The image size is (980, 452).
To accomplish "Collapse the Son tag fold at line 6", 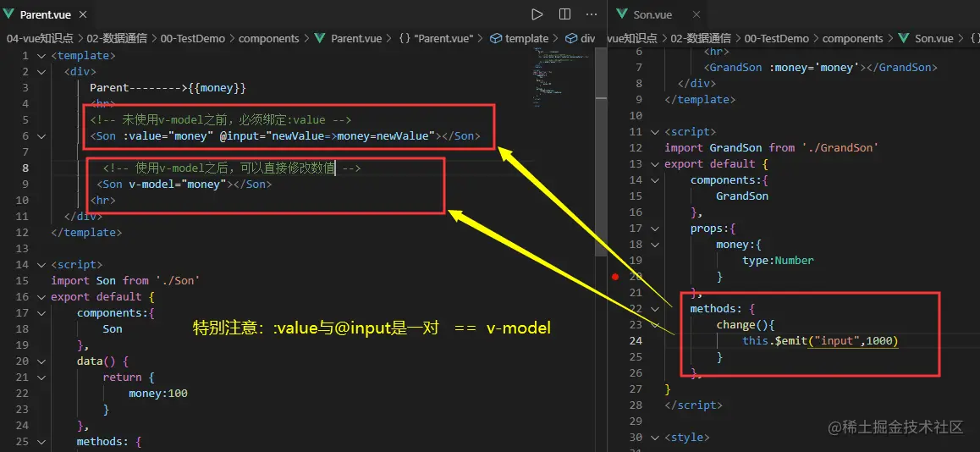I will tap(41, 136).
